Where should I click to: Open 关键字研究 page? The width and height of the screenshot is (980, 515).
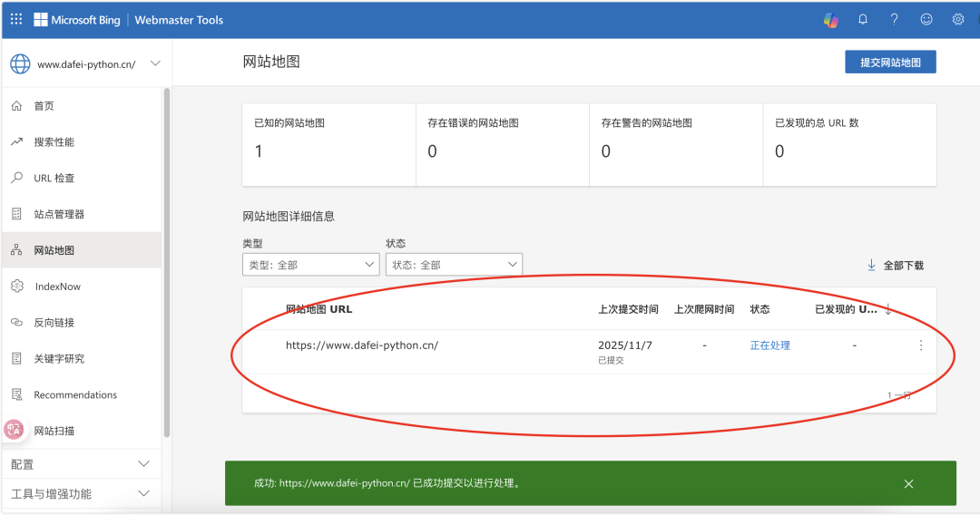82,358
